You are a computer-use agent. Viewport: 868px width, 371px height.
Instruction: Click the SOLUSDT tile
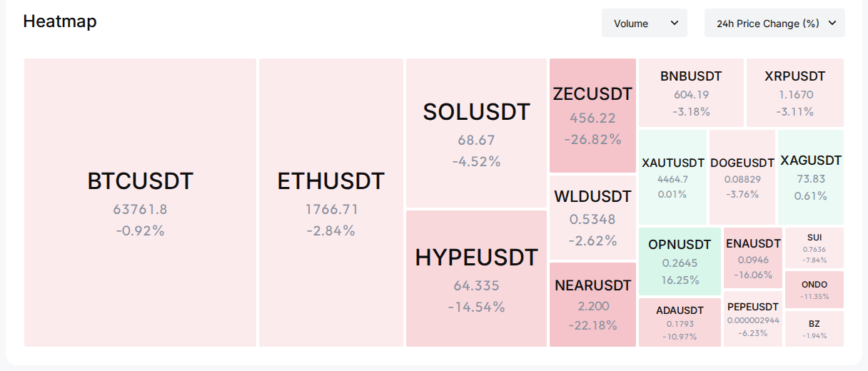(x=476, y=133)
